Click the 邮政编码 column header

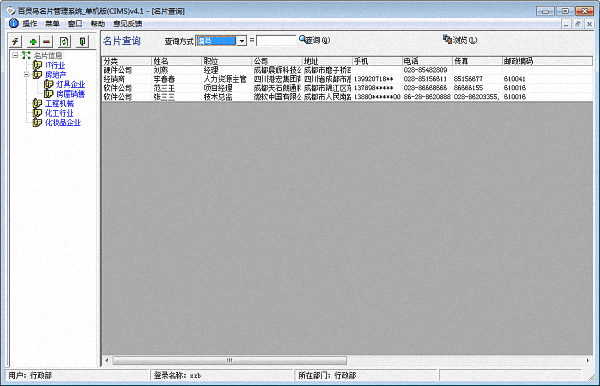click(547, 61)
